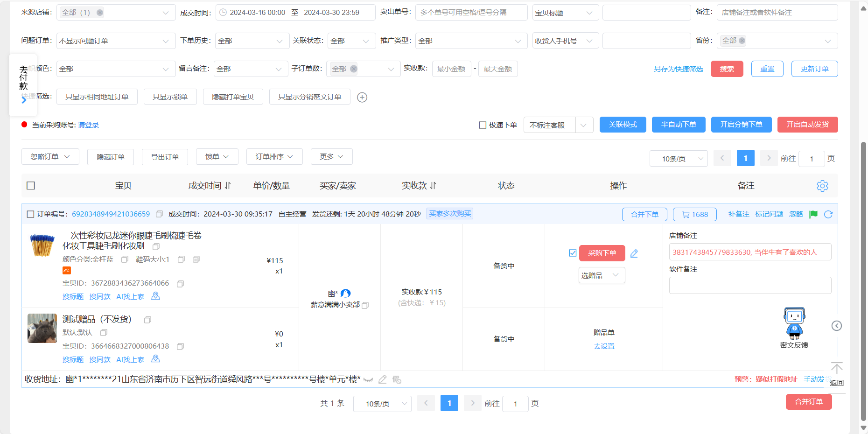Click the red 搜索 button

tap(727, 69)
